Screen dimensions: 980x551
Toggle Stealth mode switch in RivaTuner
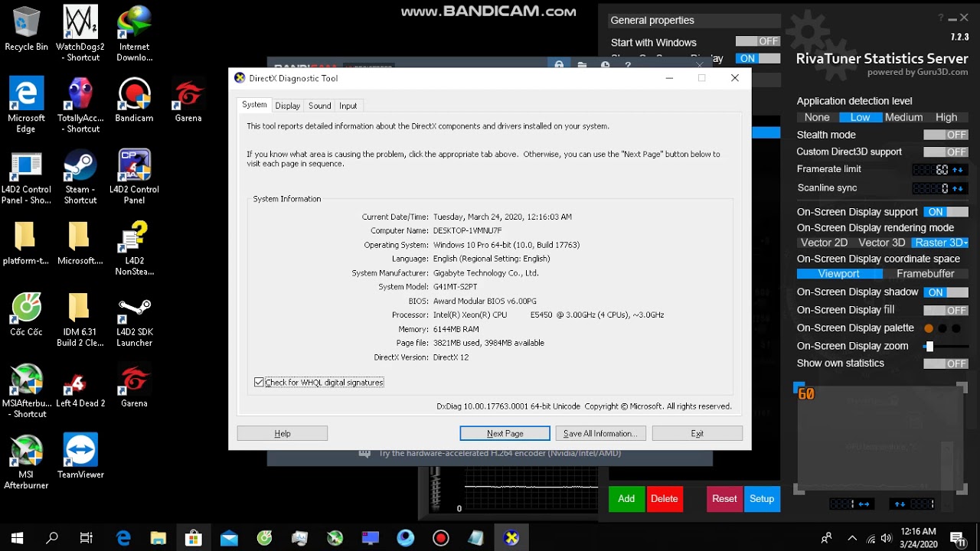pyautogui.click(x=946, y=135)
